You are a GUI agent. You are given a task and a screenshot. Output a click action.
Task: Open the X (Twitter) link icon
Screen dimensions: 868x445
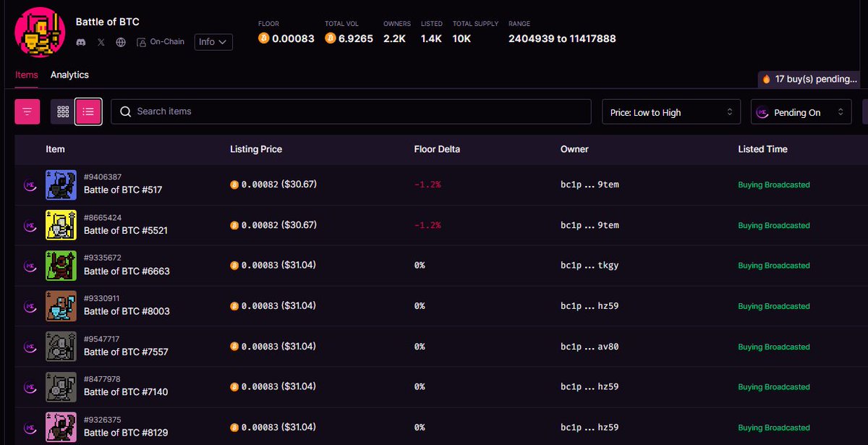click(x=101, y=42)
